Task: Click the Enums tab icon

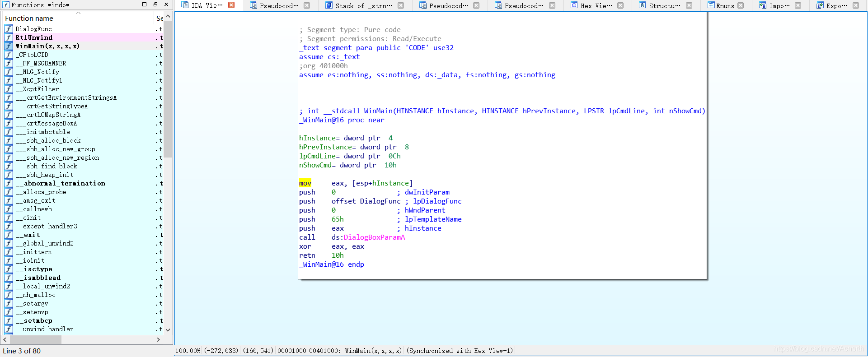Action: pyautogui.click(x=711, y=5)
